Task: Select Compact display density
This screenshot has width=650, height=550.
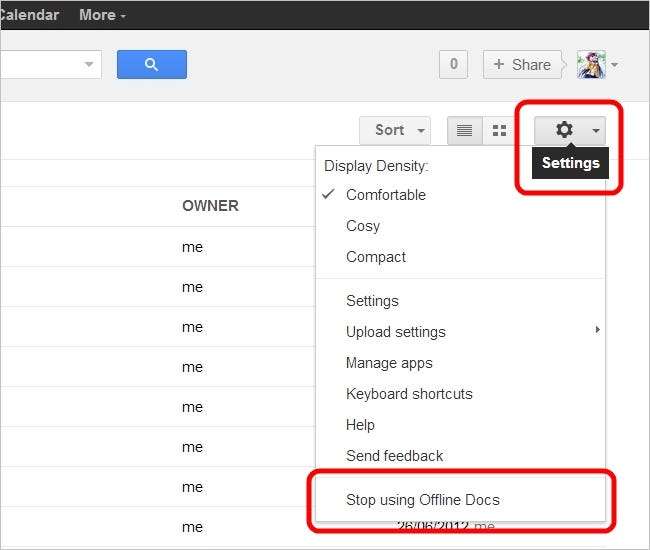Action: pyautogui.click(x=376, y=257)
